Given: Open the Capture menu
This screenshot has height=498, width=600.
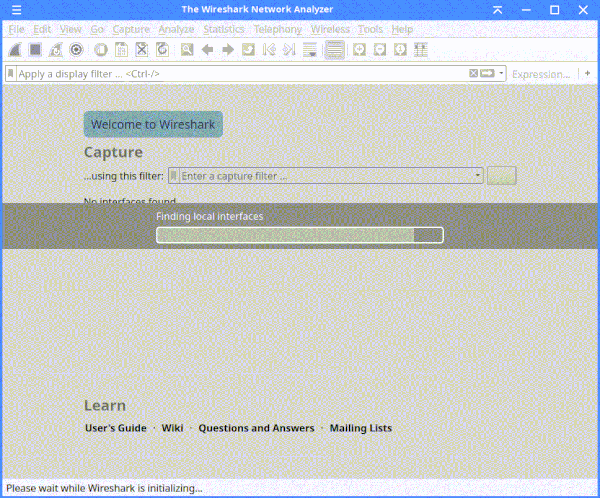Looking at the screenshot, I should (131, 29).
